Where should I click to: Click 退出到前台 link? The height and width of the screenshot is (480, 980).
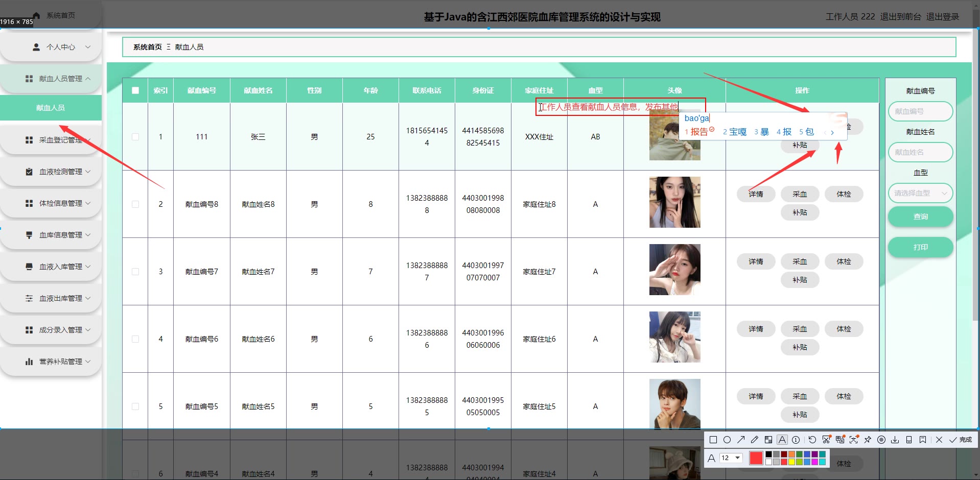[900, 17]
